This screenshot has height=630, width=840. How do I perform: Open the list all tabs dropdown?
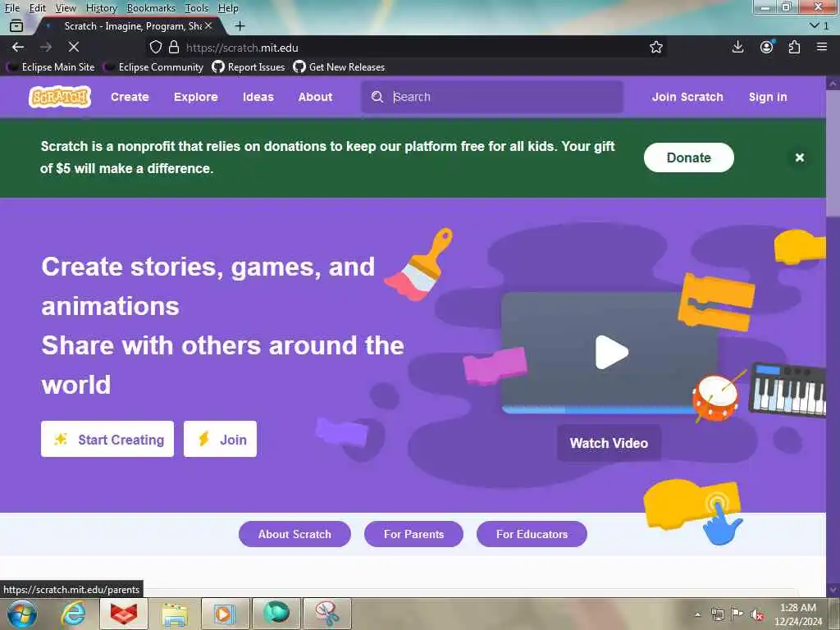tap(819, 25)
